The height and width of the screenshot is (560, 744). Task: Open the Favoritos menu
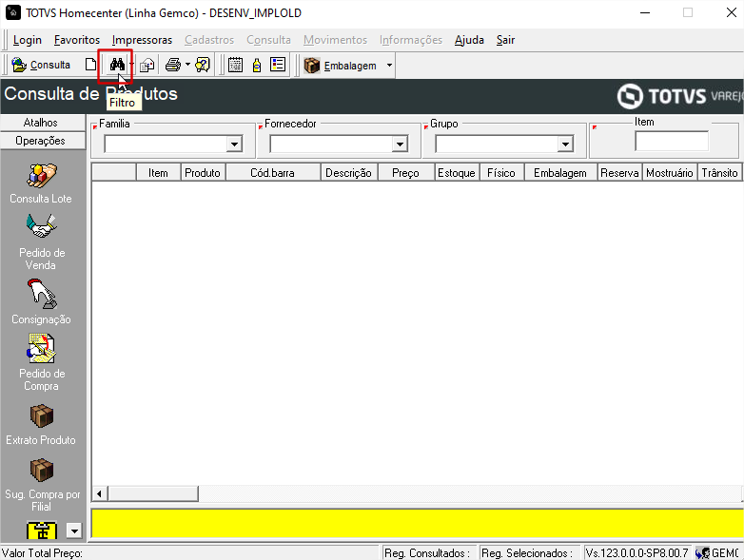coord(77,40)
